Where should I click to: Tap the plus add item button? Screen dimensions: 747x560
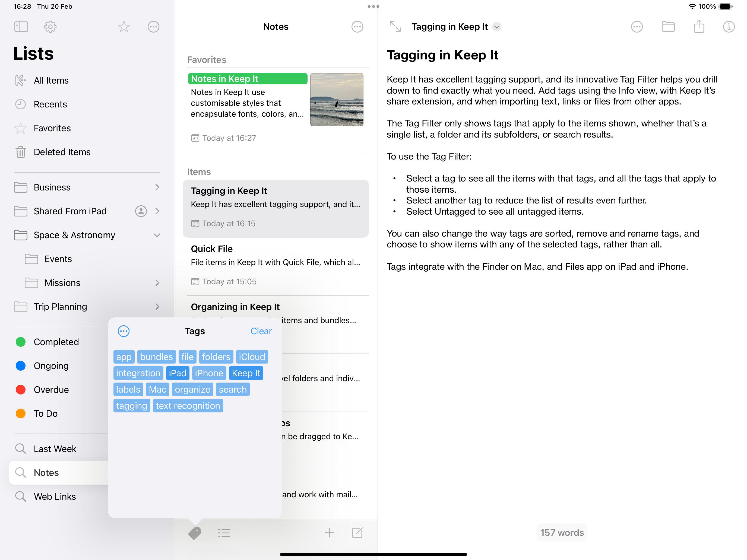(x=330, y=533)
